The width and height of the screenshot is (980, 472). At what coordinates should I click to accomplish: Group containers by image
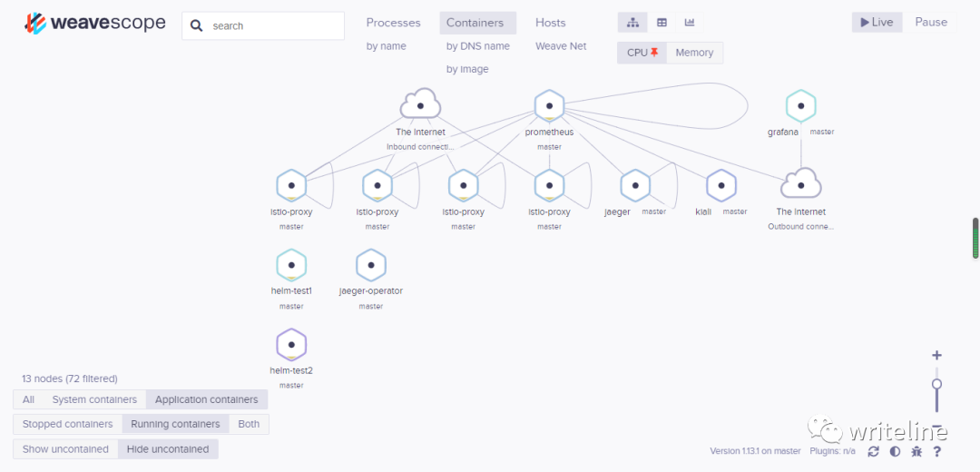467,69
